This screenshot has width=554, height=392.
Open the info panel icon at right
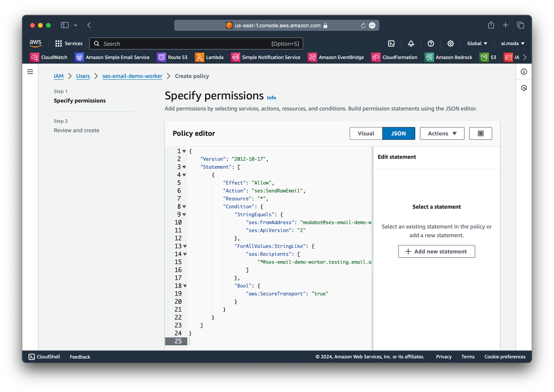(524, 72)
